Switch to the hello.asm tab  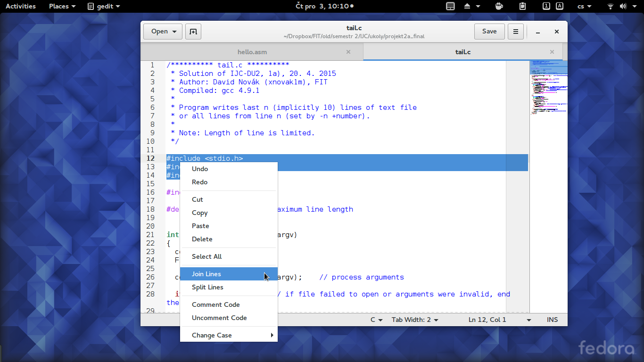(x=252, y=52)
